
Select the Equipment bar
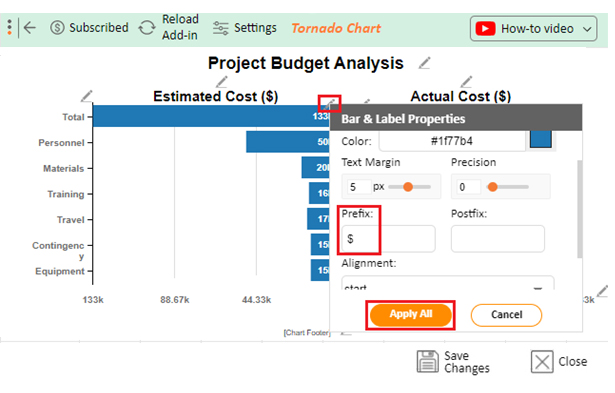click(x=320, y=270)
